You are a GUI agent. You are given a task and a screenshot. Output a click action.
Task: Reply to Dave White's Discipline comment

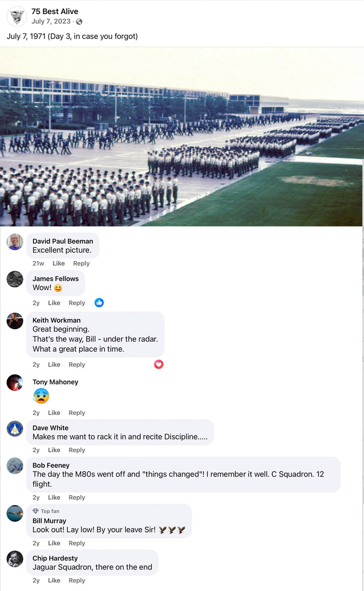pos(77,450)
